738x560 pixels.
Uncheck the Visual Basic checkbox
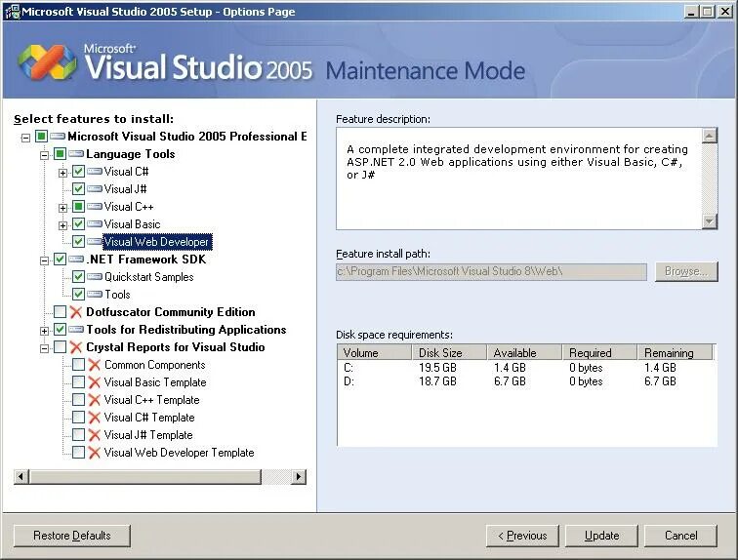pyautogui.click(x=79, y=224)
